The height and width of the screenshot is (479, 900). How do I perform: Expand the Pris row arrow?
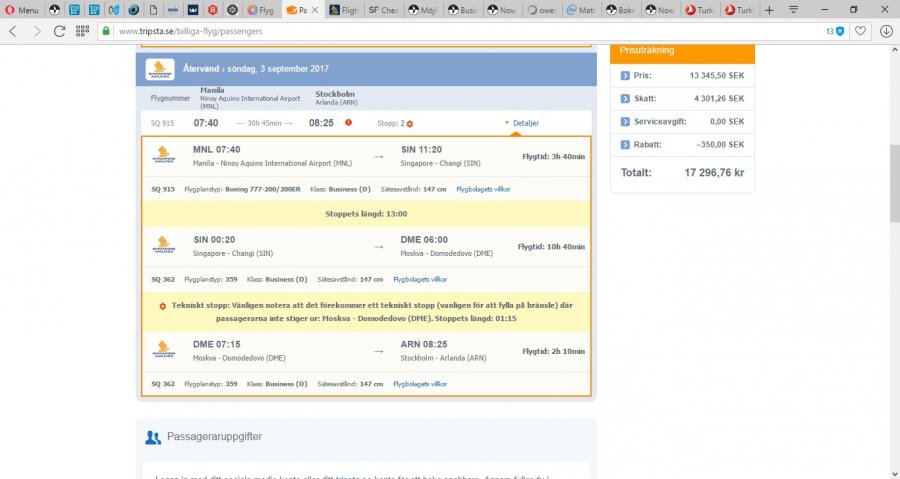point(625,76)
